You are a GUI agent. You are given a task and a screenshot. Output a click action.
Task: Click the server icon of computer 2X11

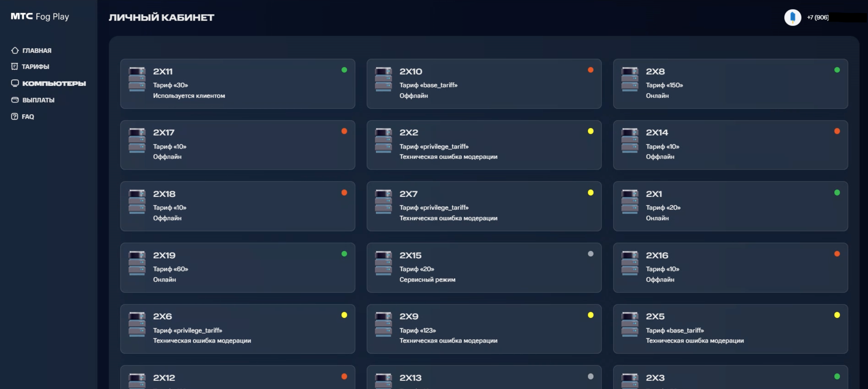click(x=137, y=79)
